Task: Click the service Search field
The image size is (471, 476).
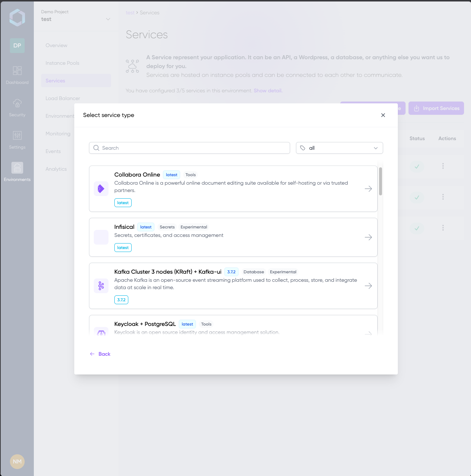Action: click(x=189, y=148)
